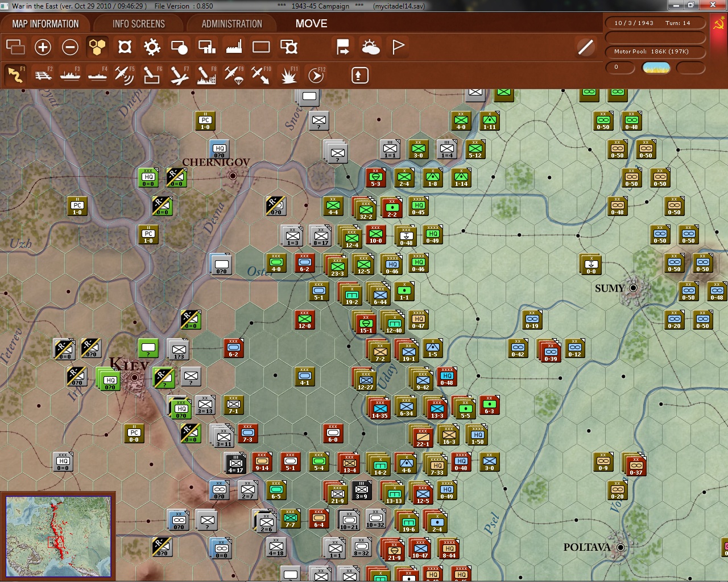Toggle the rectangle-with-frame map icon

click(289, 47)
